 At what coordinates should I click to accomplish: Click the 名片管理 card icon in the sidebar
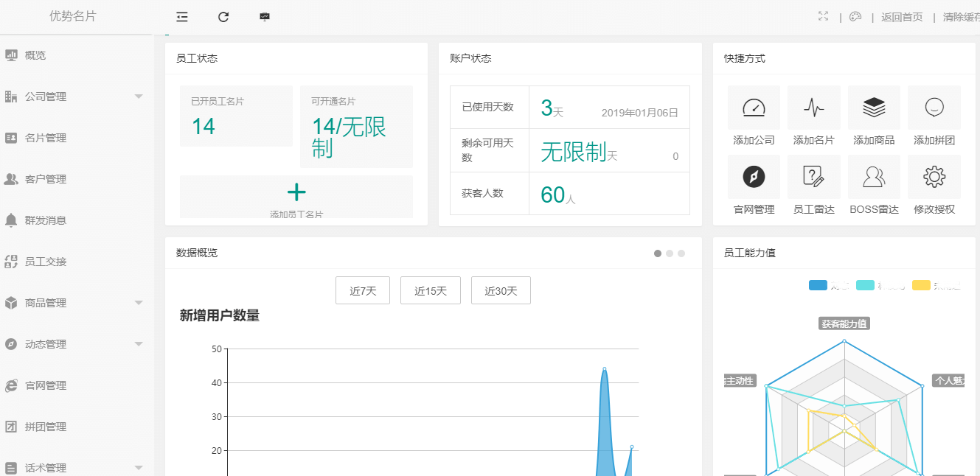pos(11,138)
